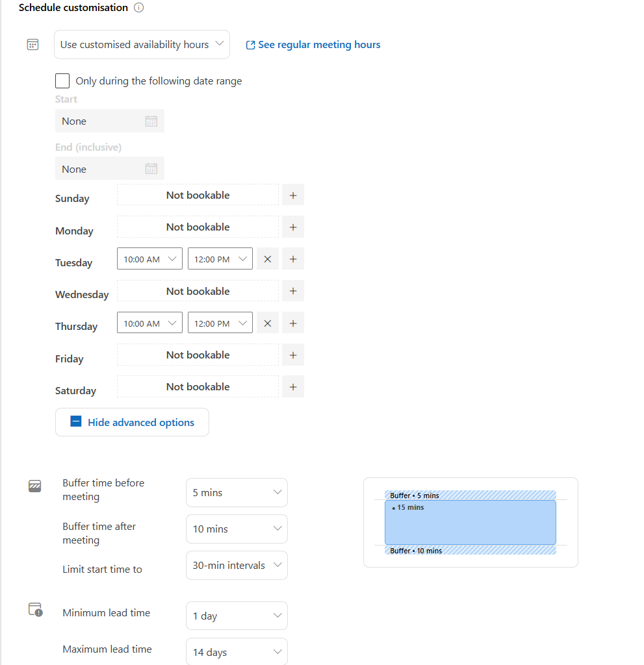Open Thursday end time 12:00 PM dropdown
Screen dimensions: 644x665
pyautogui.click(x=220, y=323)
